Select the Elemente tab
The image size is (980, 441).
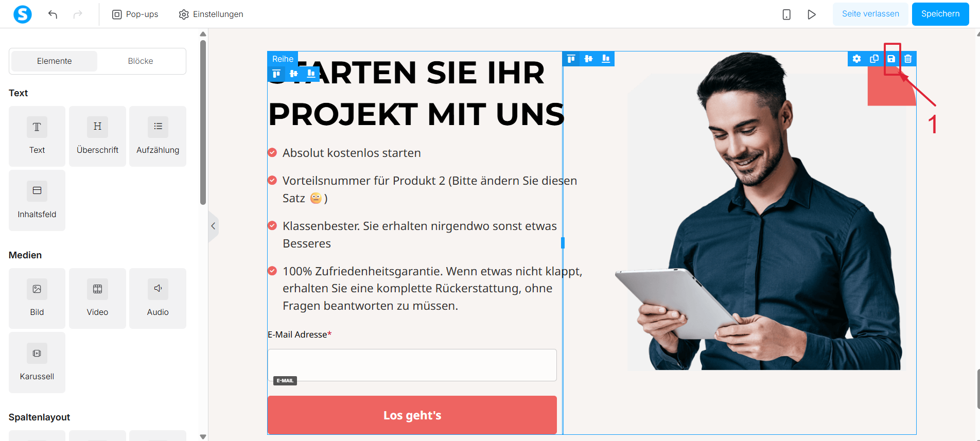pos(54,61)
